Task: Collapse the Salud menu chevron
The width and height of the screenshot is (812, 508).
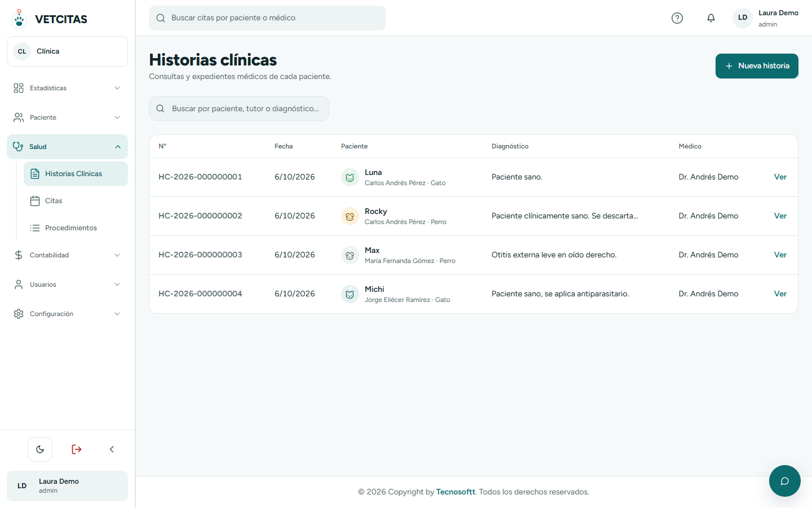Action: click(118, 147)
